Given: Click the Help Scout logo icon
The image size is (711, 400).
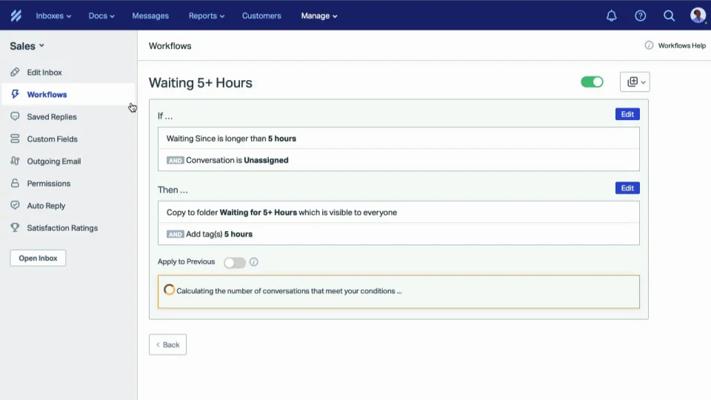Looking at the screenshot, I should (x=15, y=15).
